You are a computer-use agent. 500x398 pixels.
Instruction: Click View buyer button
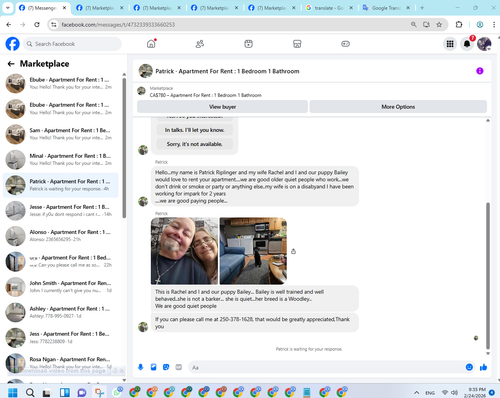click(222, 107)
